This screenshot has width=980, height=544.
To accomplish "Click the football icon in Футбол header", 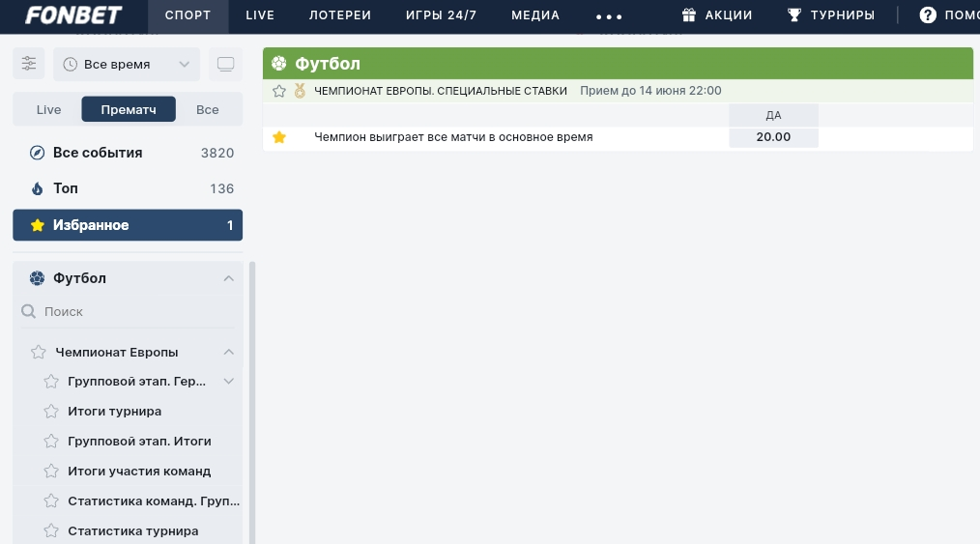I will pyautogui.click(x=279, y=64).
